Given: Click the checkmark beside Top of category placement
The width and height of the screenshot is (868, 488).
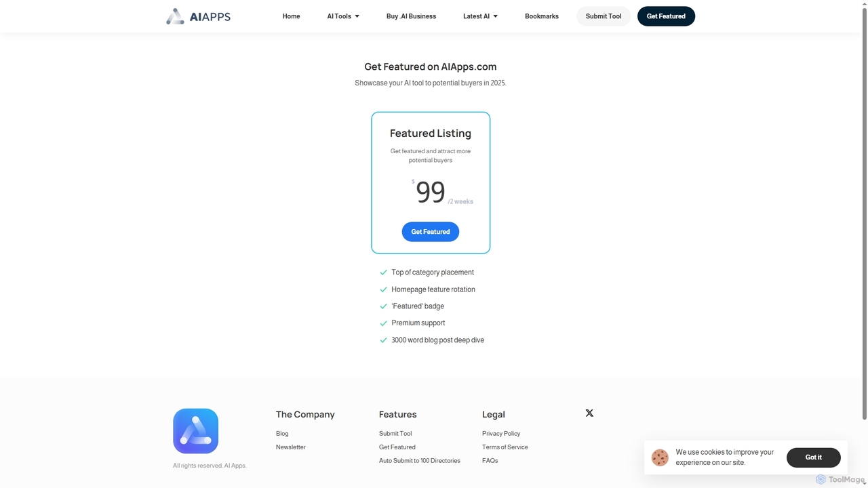Looking at the screenshot, I should [383, 272].
